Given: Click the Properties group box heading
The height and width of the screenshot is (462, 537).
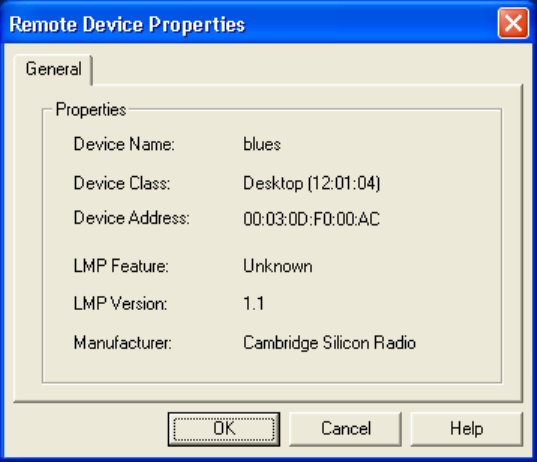Looking at the screenshot, I should [x=91, y=110].
